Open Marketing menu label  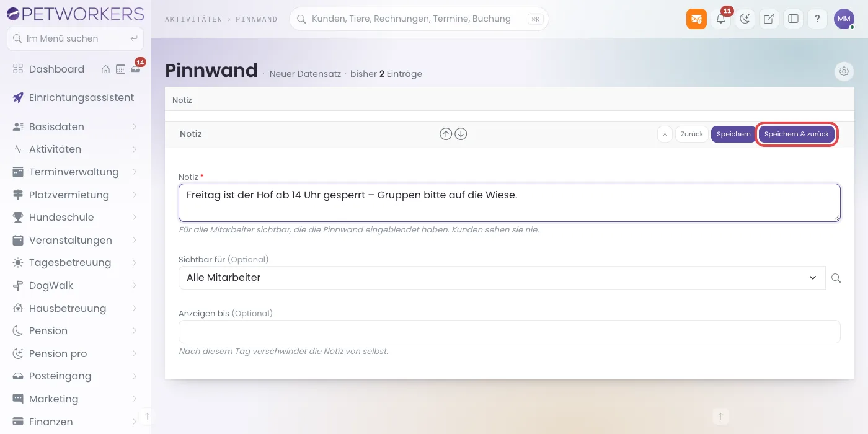click(53, 399)
